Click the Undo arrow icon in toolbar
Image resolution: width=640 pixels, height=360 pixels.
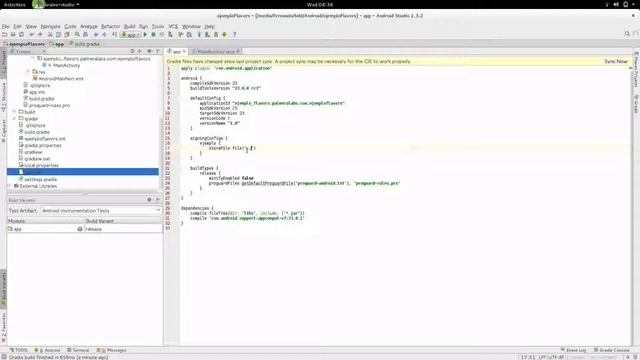pyautogui.click(x=31, y=35)
